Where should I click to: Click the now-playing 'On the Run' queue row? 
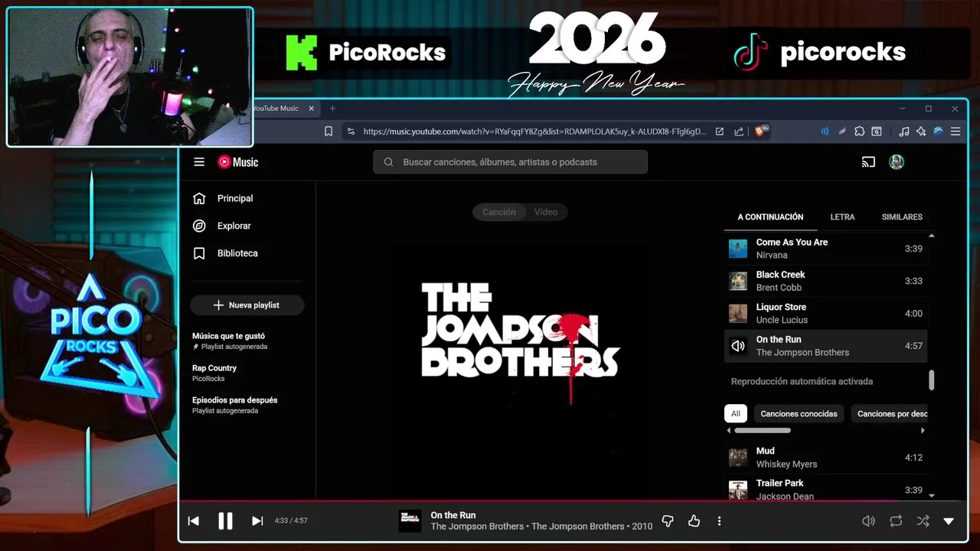click(825, 346)
